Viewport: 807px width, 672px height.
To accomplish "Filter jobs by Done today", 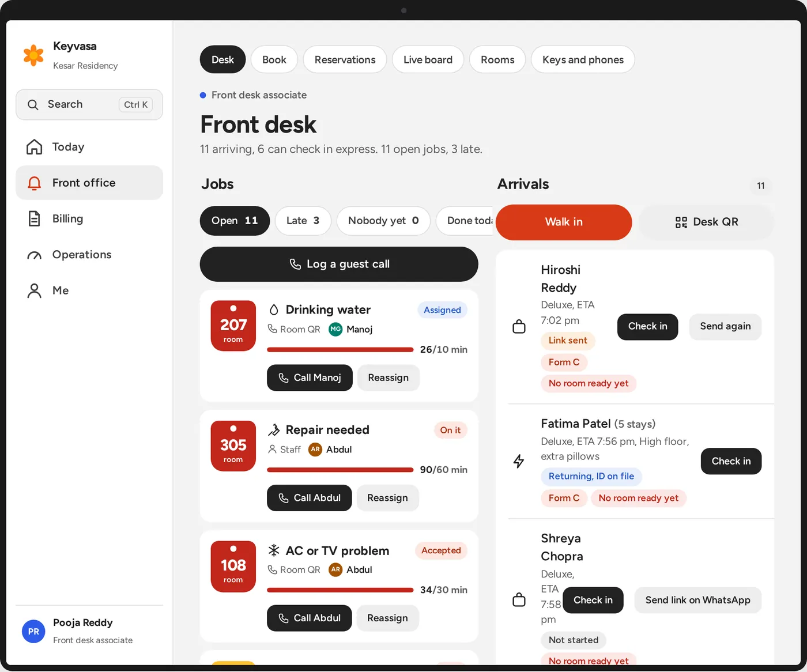I will (465, 221).
